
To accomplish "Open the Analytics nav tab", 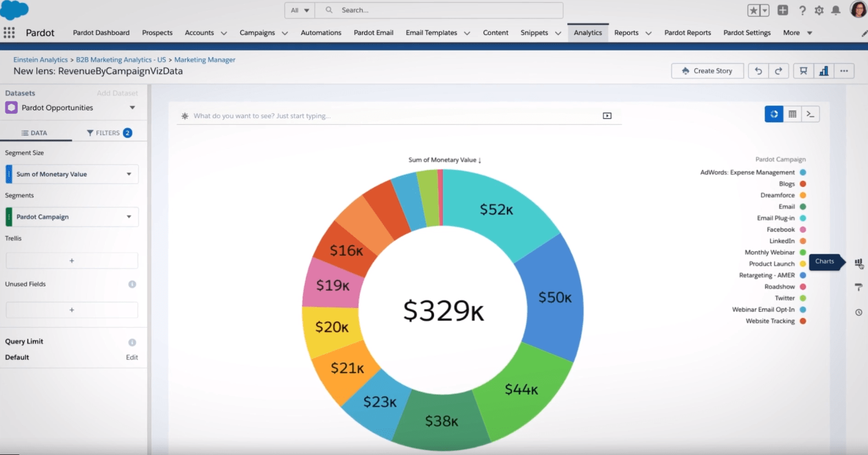I will point(588,33).
